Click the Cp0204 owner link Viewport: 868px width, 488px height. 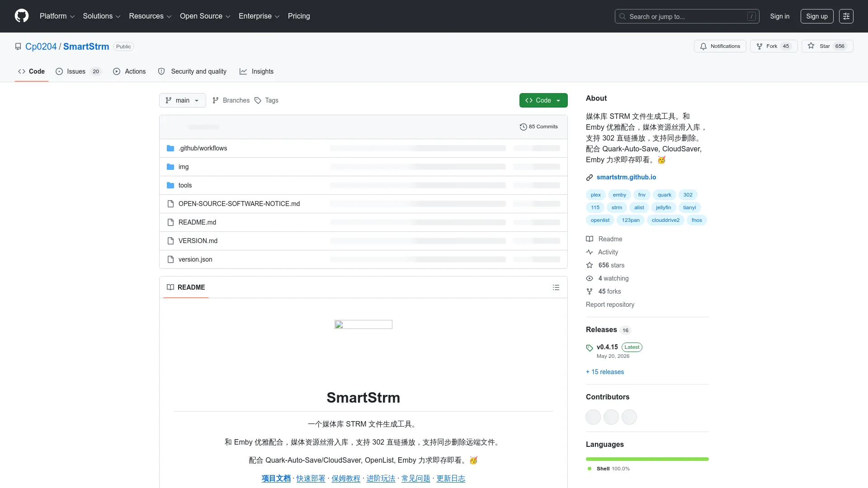tap(41, 47)
